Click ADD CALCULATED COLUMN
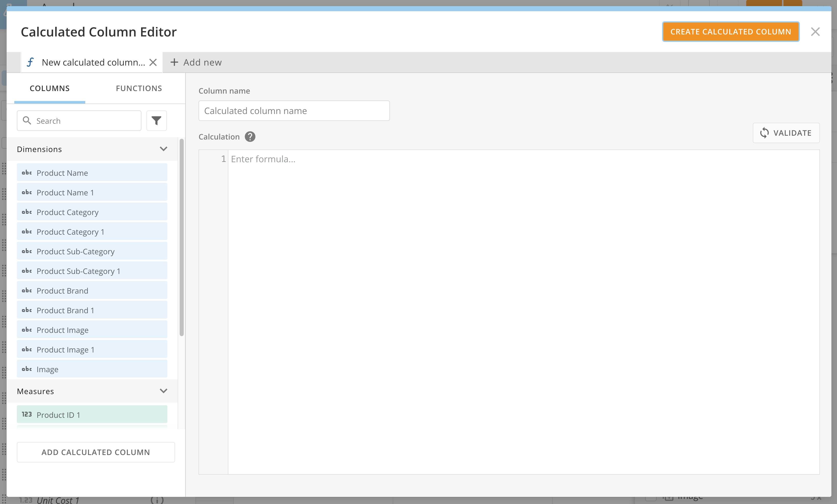837x504 pixels. click(x=96, y=452)
